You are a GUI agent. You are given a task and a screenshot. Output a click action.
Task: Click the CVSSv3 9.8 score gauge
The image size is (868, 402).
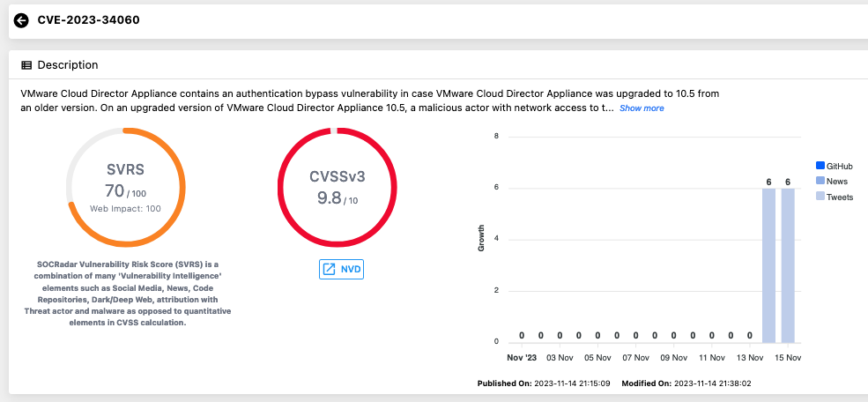(338, 187)
